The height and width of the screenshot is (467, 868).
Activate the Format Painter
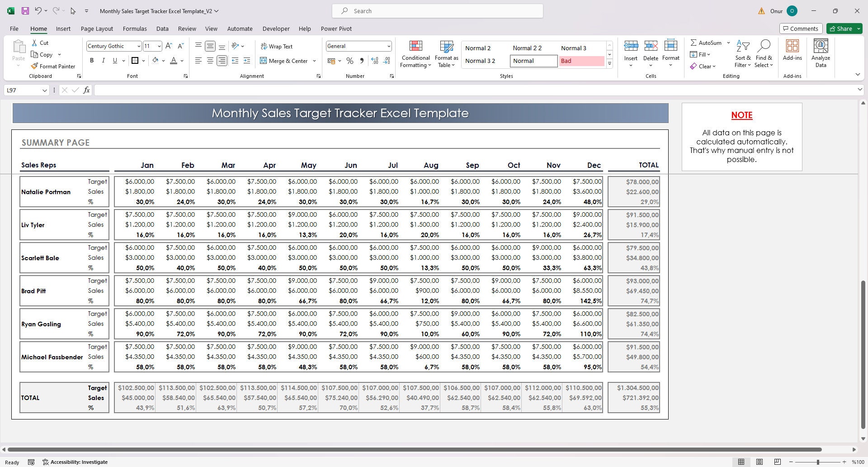53,66
